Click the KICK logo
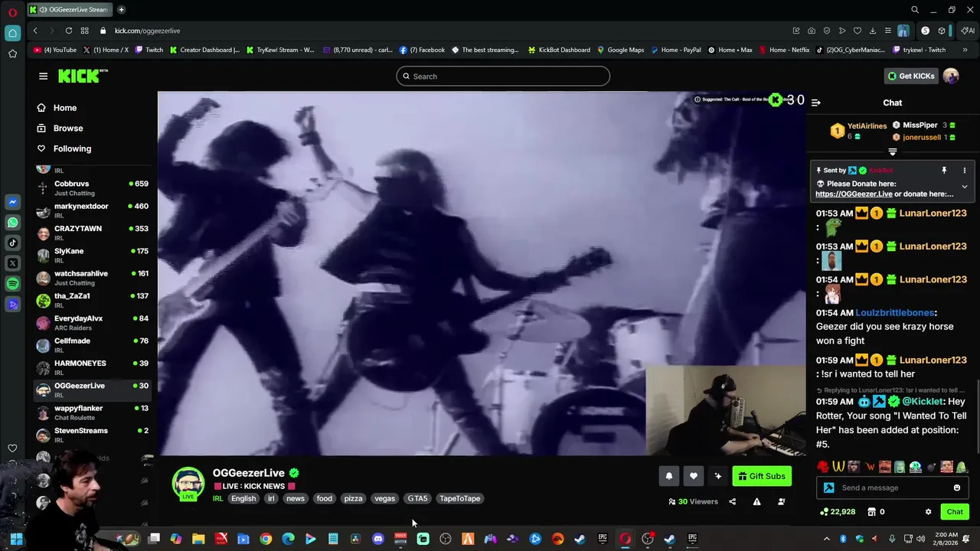 click(83, 76)
